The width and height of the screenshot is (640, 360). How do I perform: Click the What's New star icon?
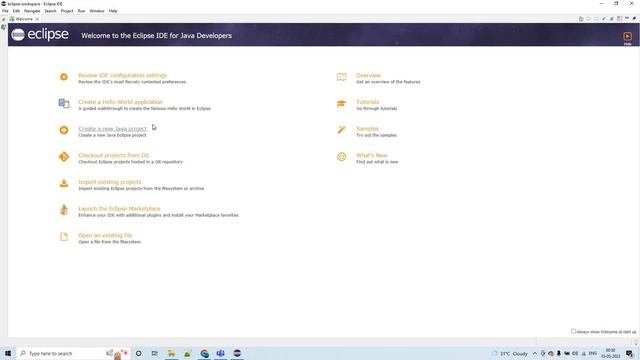pyautogui.click(x=341, y=157)
